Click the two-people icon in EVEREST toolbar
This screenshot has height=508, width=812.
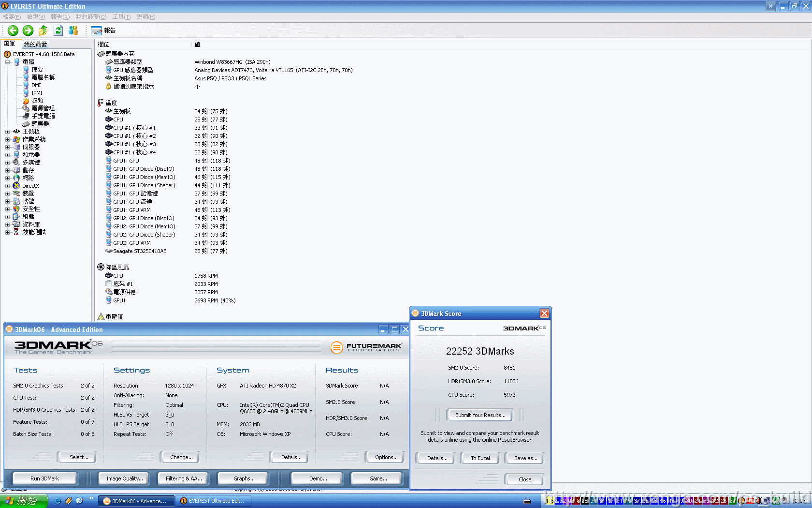click(73, 30)
